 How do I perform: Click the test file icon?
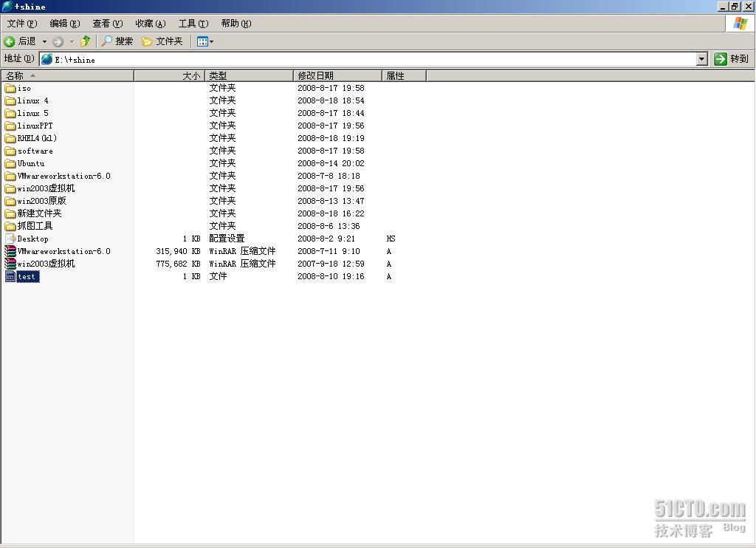tap(10, 276)
